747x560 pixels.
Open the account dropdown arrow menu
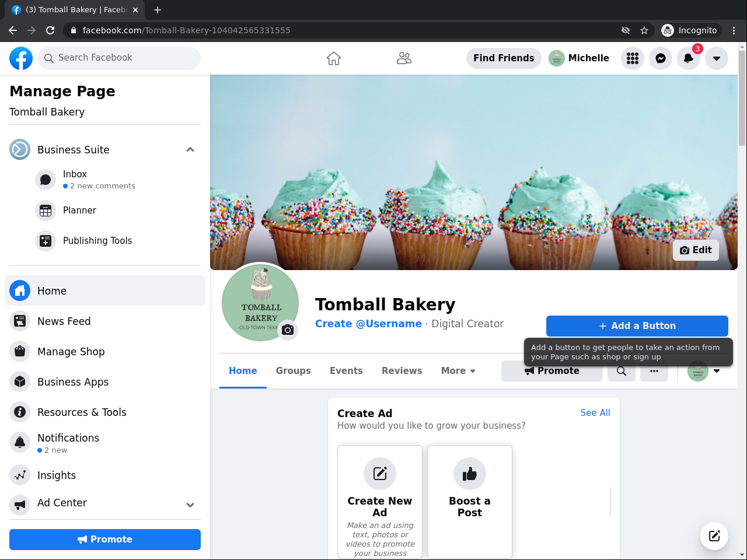[717, 58]
